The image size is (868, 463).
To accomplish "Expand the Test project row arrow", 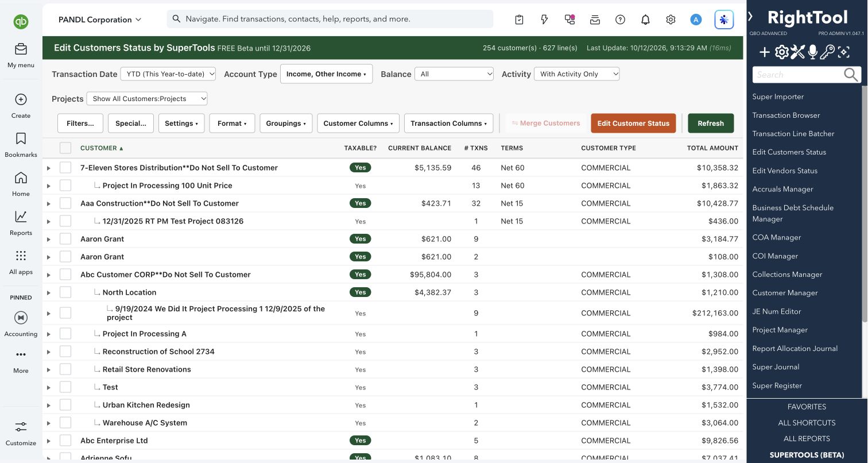I will point(49,388).
